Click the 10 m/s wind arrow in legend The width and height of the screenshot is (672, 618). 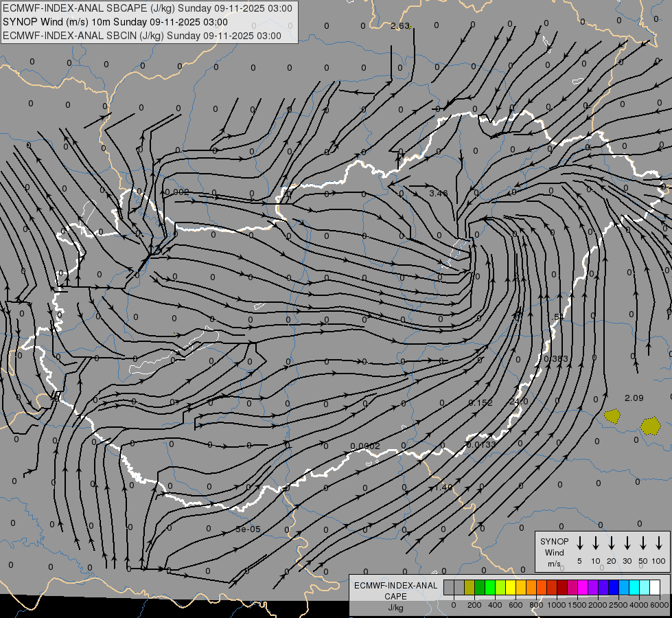click(x=596, y=543)
